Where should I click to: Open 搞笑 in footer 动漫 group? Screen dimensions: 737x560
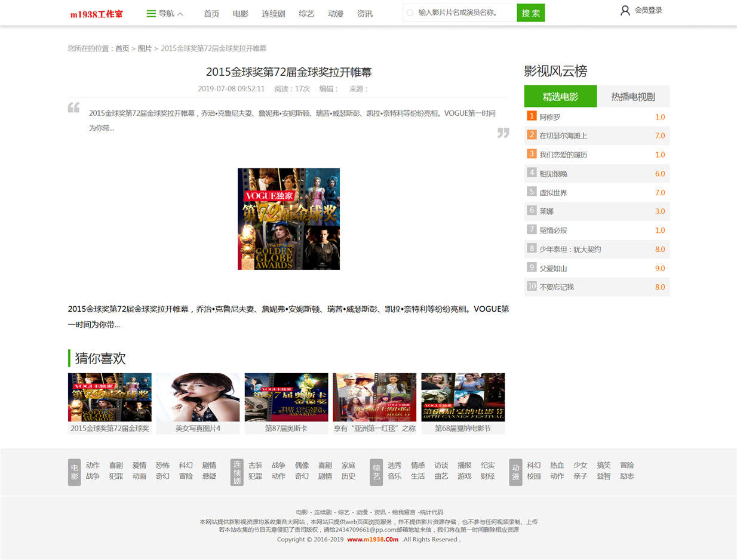[604, 466]
